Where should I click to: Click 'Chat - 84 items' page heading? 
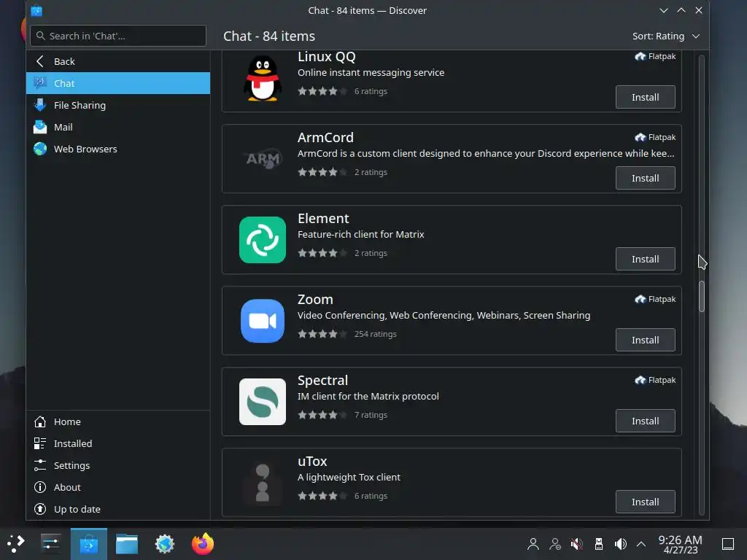click(x=269, y=36)
